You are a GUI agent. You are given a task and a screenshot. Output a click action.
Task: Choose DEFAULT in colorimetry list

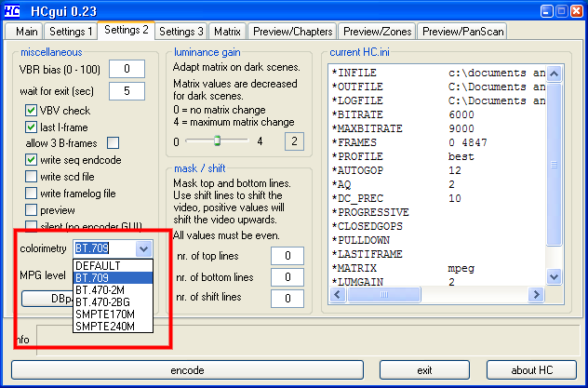pyautogui.click(x=113, y=266)
